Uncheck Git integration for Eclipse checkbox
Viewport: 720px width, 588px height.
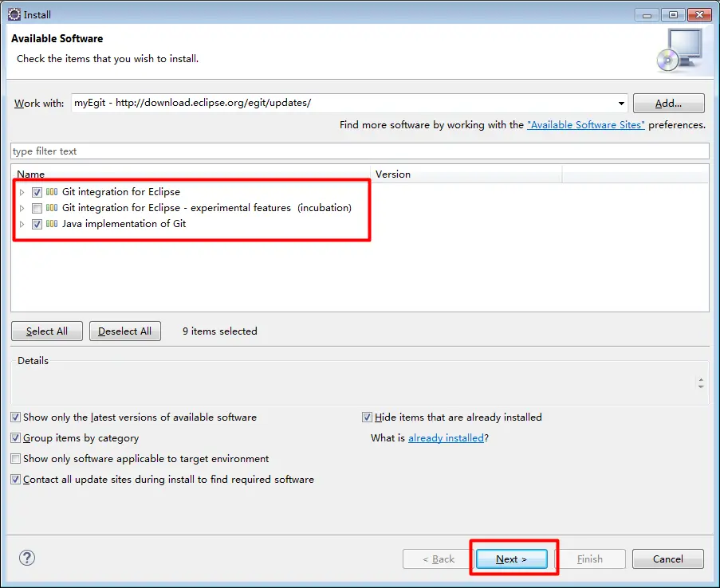pos(37,192)
